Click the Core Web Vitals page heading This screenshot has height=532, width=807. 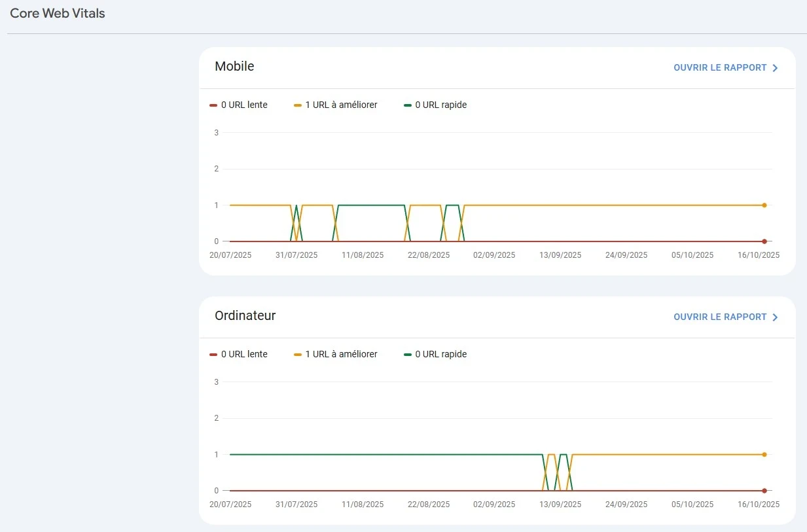pos(57,13)
